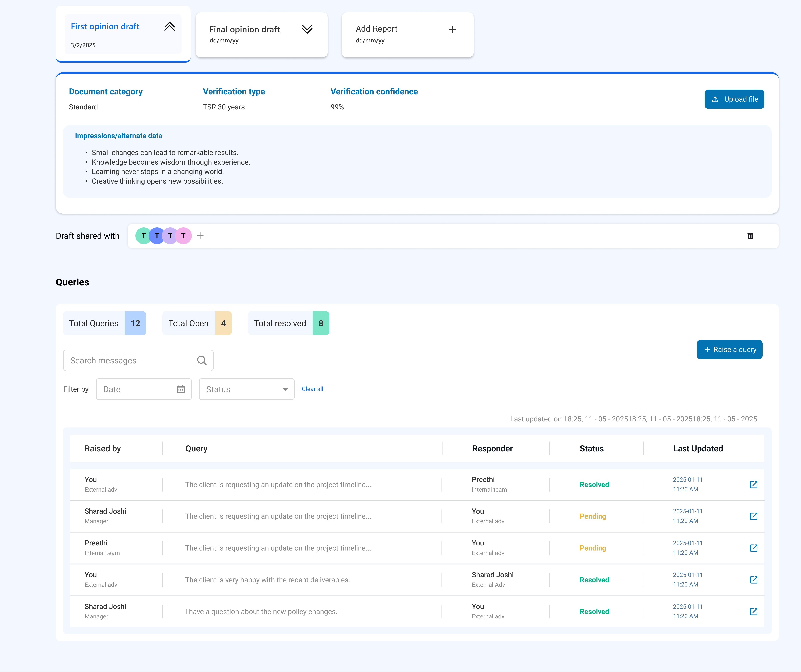
Task: Click the plus icon on Add Report
Action: tap(452, 29)
